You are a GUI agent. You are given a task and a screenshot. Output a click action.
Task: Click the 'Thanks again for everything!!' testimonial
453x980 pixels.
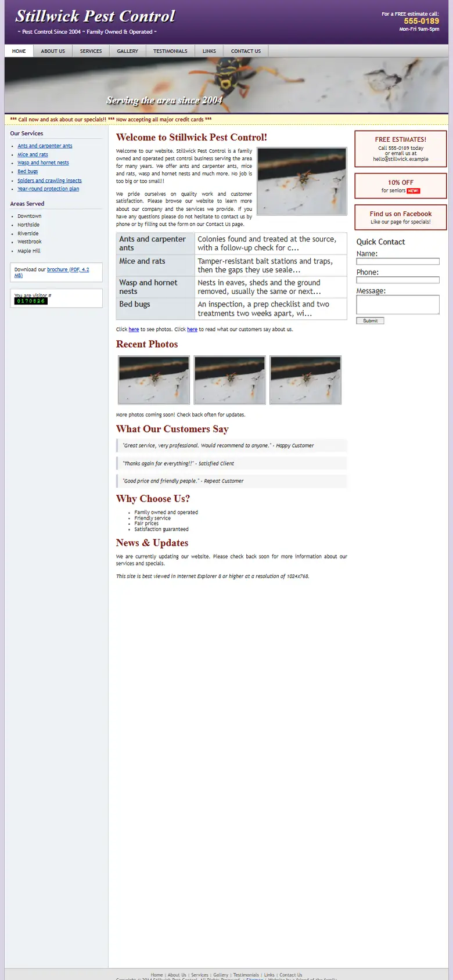click(x=232, y=463)
